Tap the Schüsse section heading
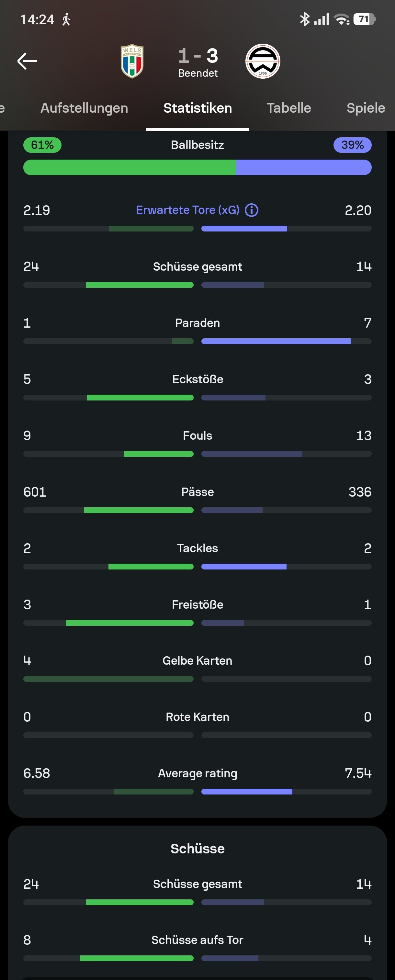395x980 pixels. pyautogui.click(x=198, y=848)
